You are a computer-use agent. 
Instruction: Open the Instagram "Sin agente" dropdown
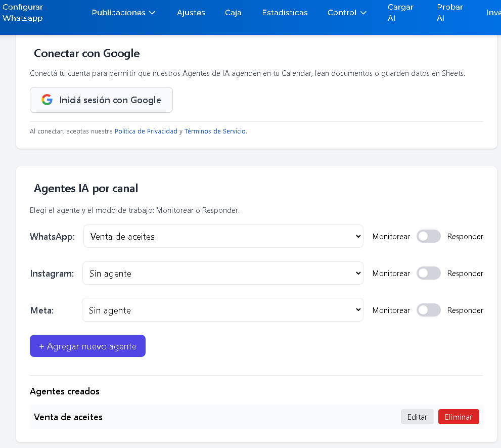click(222, 273)
